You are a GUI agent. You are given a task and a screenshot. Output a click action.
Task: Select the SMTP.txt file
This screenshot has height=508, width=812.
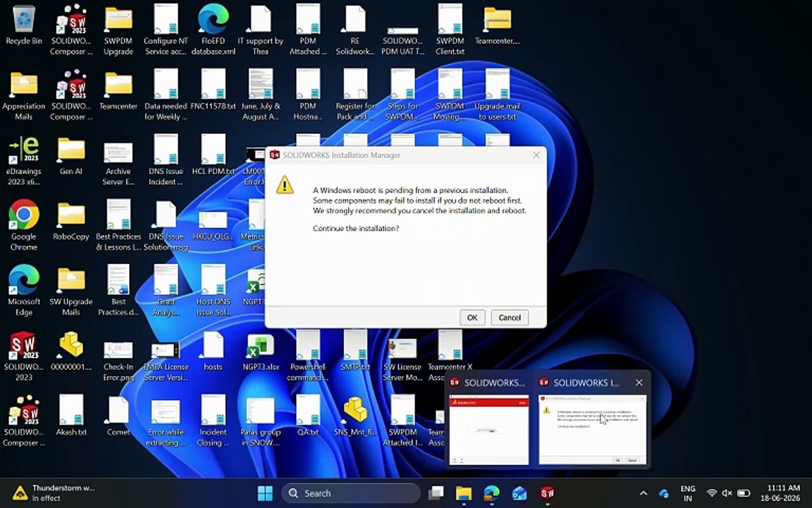[355, 351]
